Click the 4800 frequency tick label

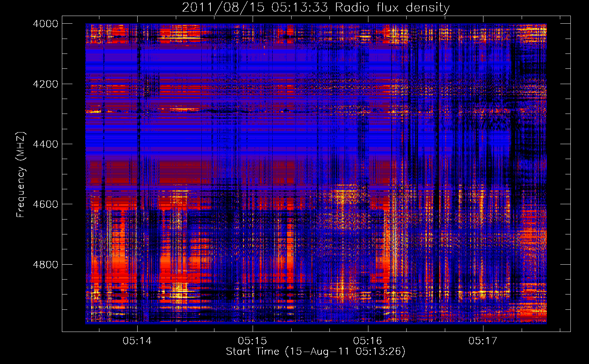(46, 265)
